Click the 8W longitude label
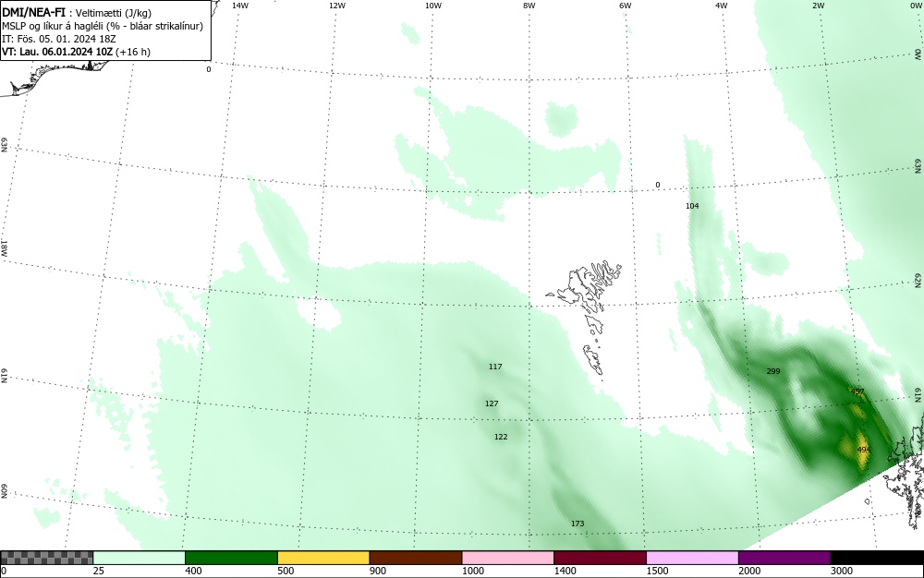 click(x=529, y=6)
